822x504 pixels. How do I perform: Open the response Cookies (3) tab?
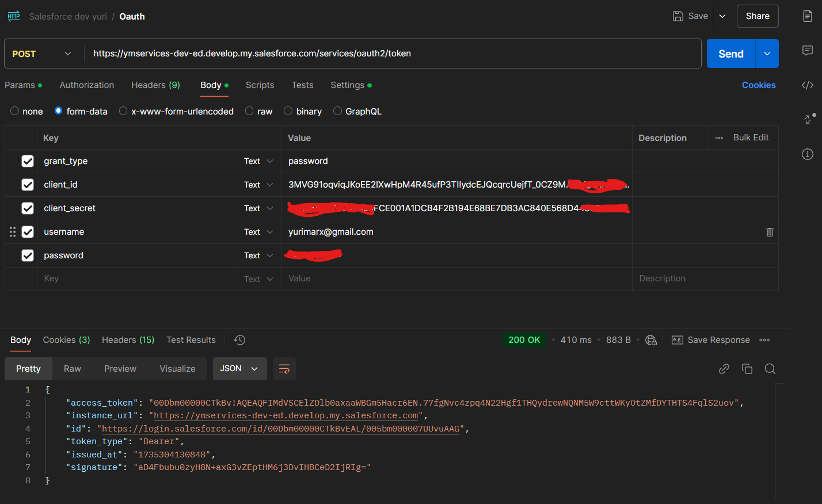tap(66, 340)
